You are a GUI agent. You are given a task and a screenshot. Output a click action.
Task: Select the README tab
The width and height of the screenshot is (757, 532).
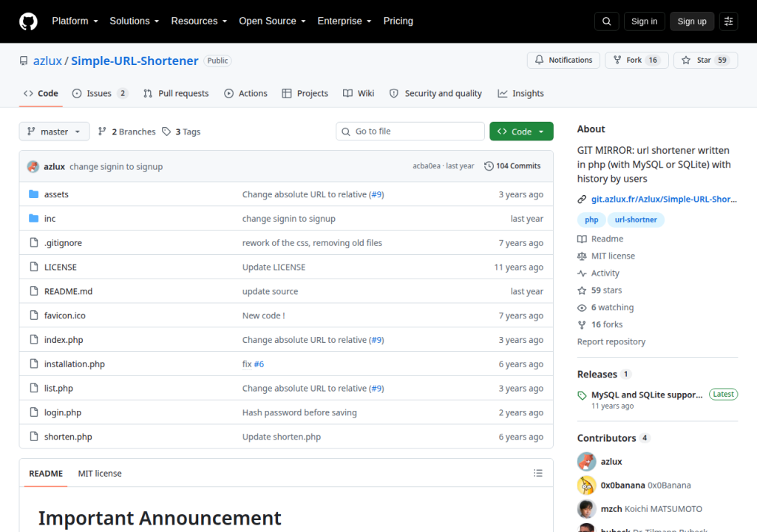[x=46, y=474]
